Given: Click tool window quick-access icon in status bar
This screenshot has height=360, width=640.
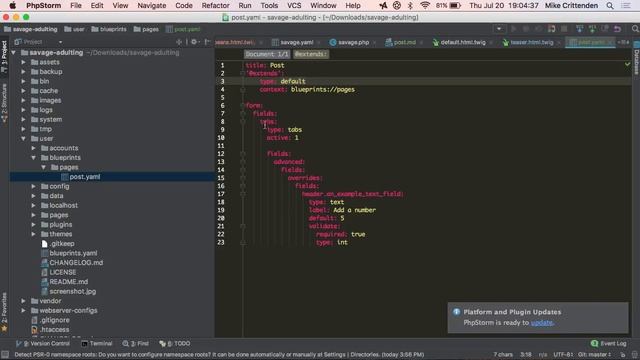Looking at the screenshot, I should point(5,355).
